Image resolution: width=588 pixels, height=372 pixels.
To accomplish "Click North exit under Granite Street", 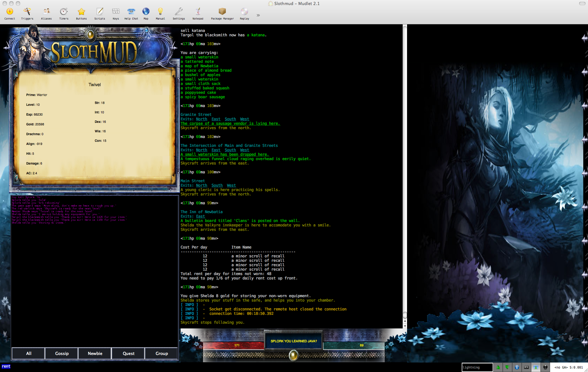I will (201, 119).
